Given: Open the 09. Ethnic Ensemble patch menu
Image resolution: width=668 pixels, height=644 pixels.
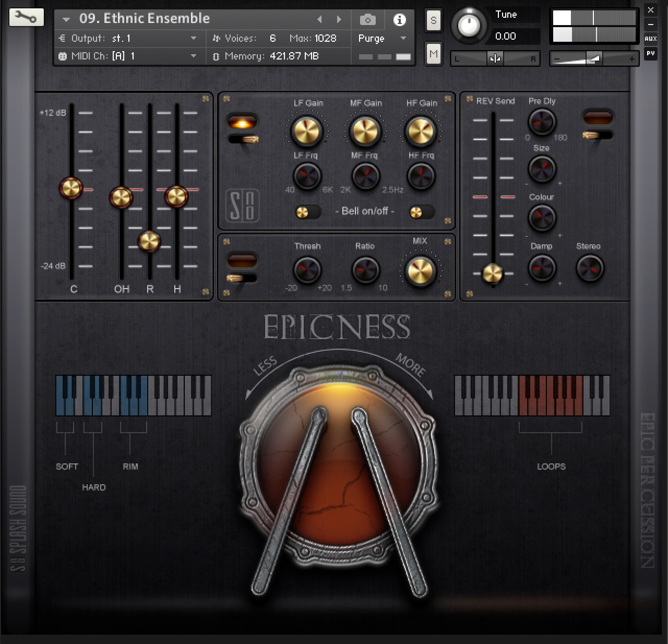Looking at the screenshot, I should 65,18.
